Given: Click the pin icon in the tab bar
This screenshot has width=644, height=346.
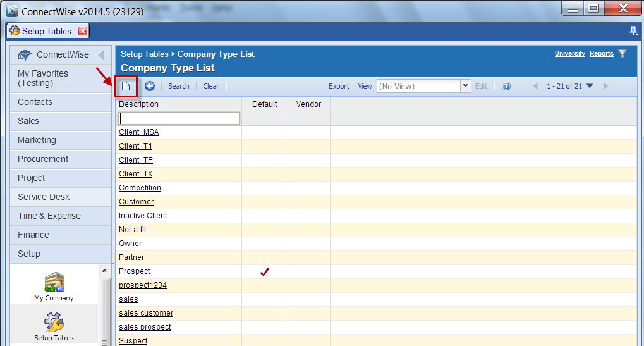Looking at the screenshot, I should (633, 30).
